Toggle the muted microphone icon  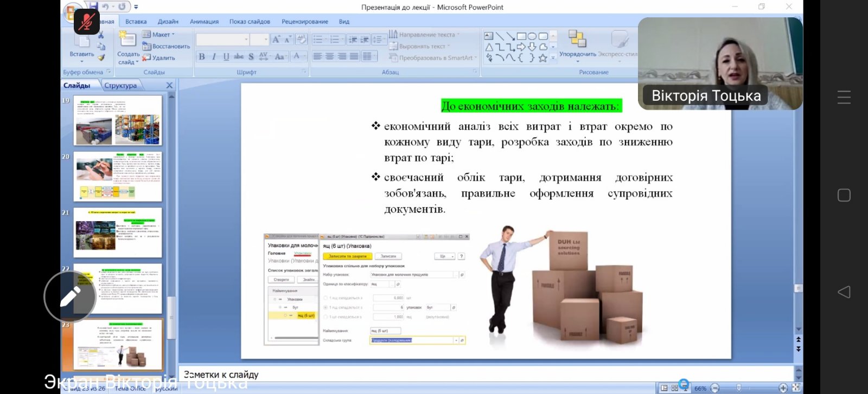87,22
